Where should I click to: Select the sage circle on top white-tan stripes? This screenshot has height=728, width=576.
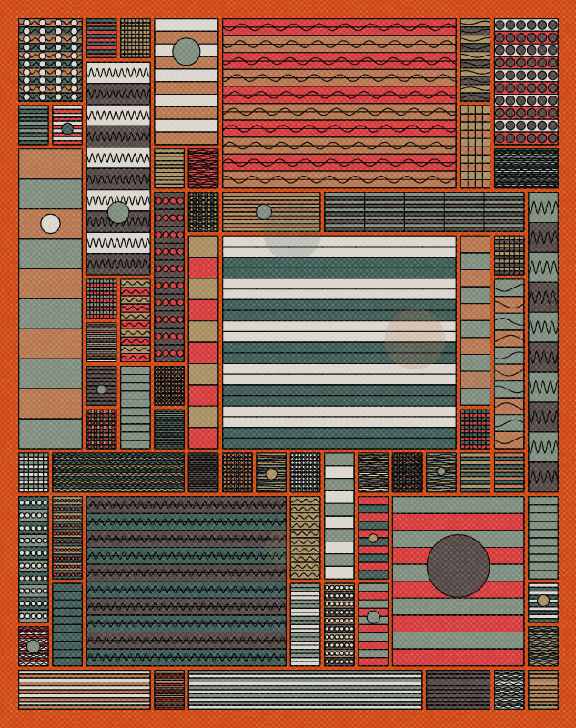pos(187,52)
